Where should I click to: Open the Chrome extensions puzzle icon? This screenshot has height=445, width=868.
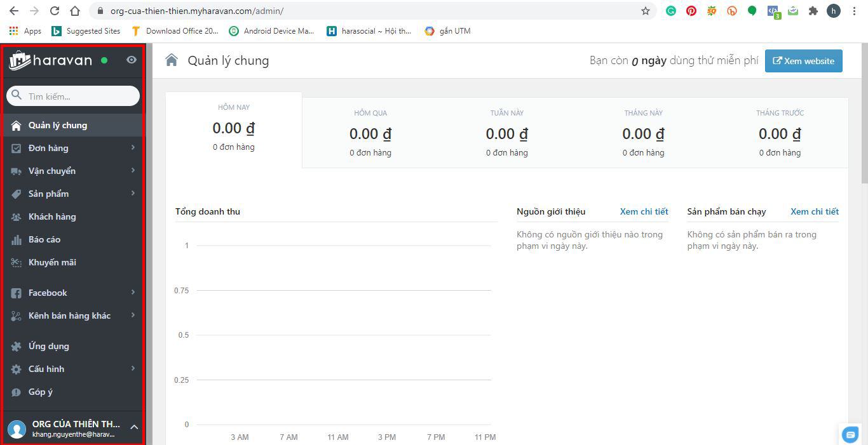coord(813,11)
